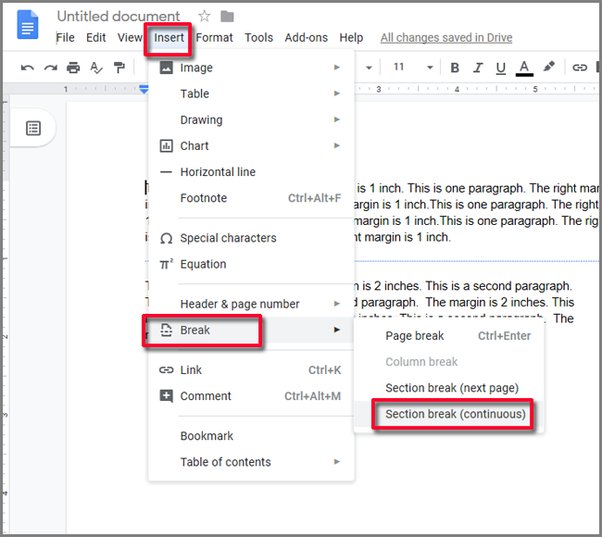Click the Horizontal line dash icon
Screen dimensions: 602x537
[x=166, y=172]
